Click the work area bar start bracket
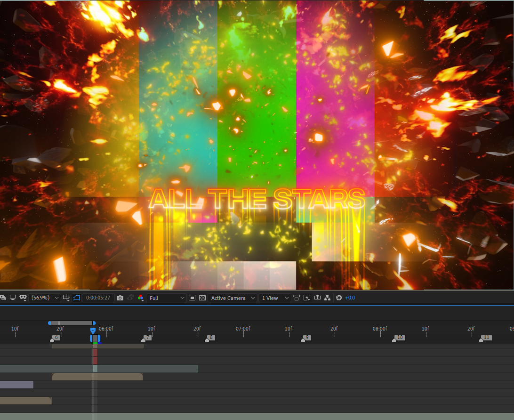514x420 pixels. pos(91,339)
